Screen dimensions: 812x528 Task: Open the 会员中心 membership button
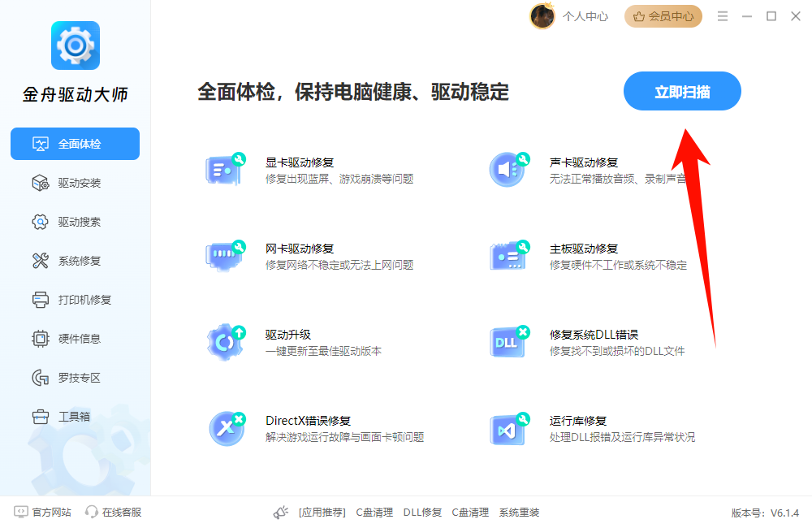(663, 16)
